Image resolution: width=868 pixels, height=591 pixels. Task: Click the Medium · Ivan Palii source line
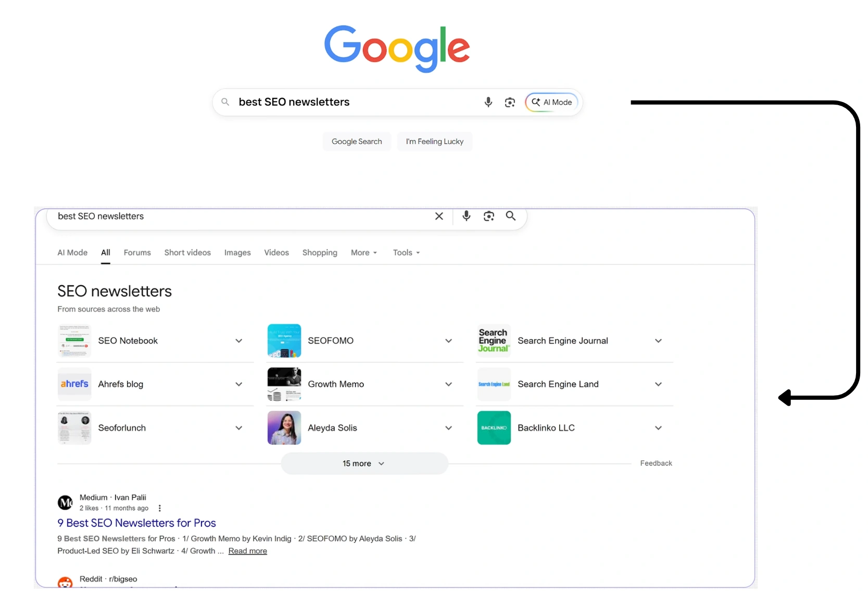click(x=113, y=498)
